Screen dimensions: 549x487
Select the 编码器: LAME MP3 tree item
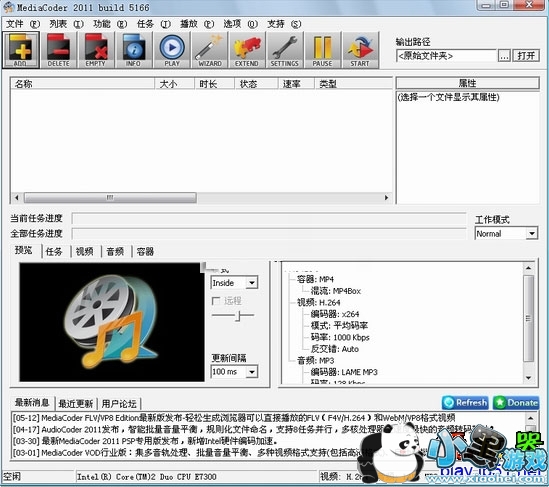pos(344,372)
